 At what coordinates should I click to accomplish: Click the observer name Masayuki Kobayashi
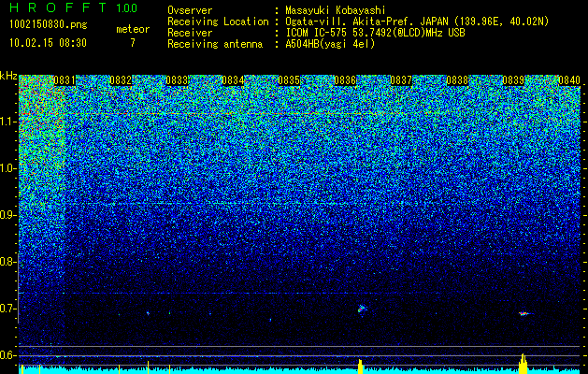(336, 10)
